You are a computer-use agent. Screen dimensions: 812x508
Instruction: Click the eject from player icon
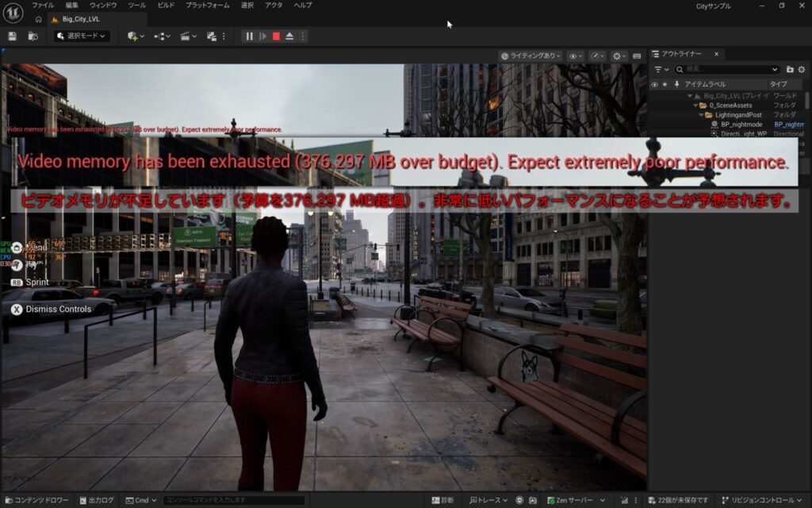click(x=289, y=37)
